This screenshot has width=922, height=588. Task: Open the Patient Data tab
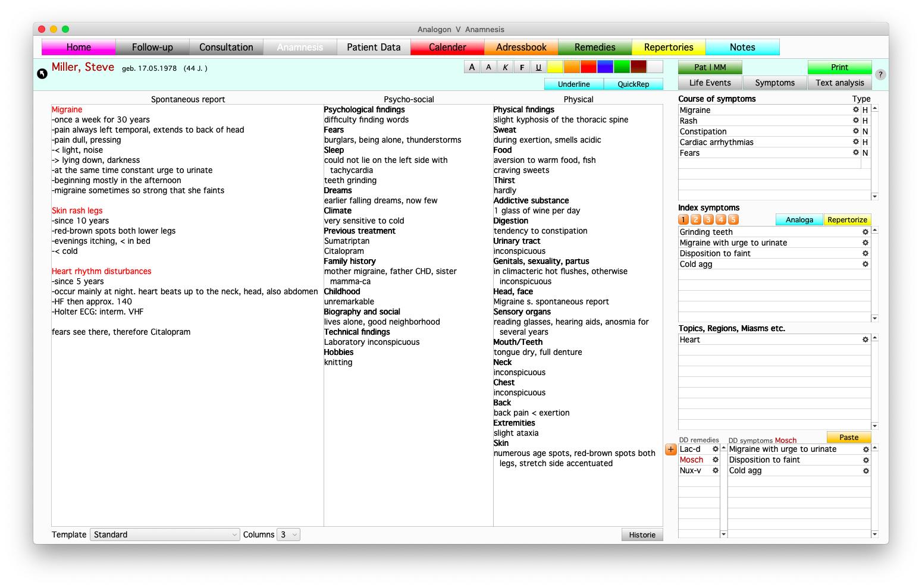pyautogui.click(x=374, y=47)
